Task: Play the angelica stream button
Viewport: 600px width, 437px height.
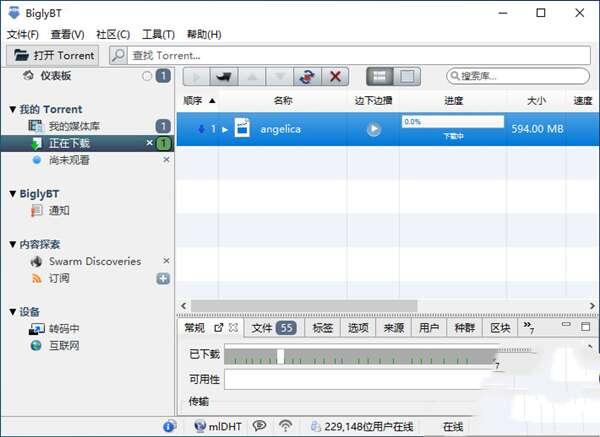Action: [x=374, y=129]
